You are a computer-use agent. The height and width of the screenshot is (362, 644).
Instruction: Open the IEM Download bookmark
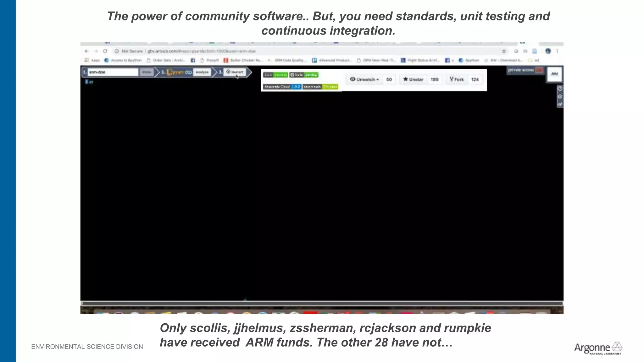click(503, 60)
